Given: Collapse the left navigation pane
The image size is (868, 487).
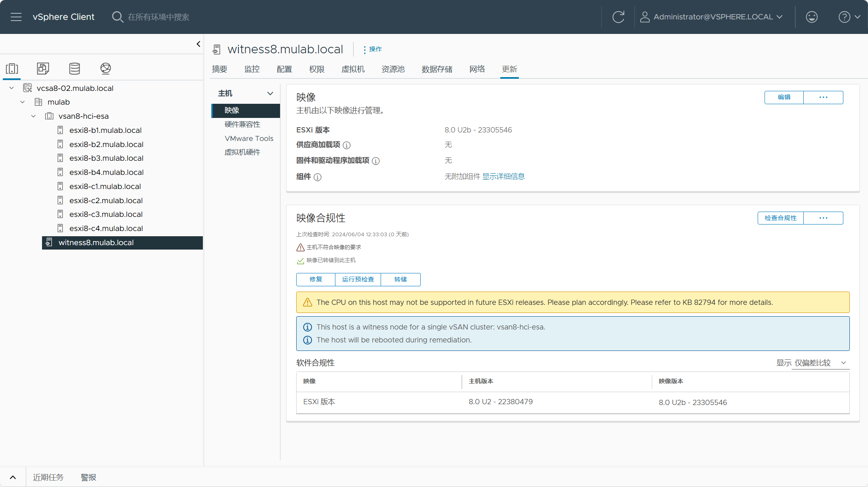Looking at the screenshot, I should [198, 44].
